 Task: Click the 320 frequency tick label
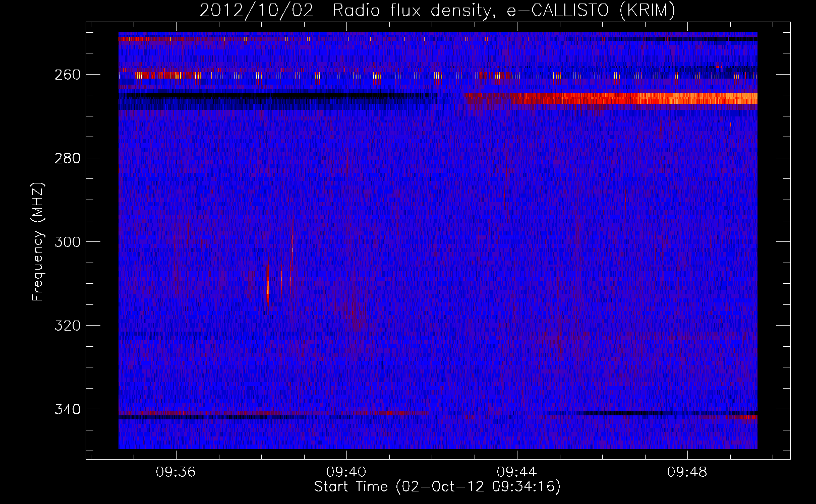click(x=68, y=326)
